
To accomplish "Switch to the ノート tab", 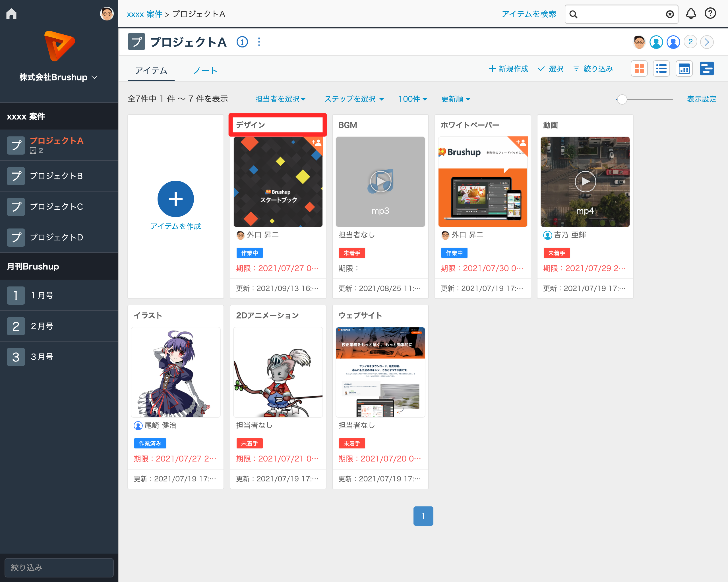I will coord(205,71).
